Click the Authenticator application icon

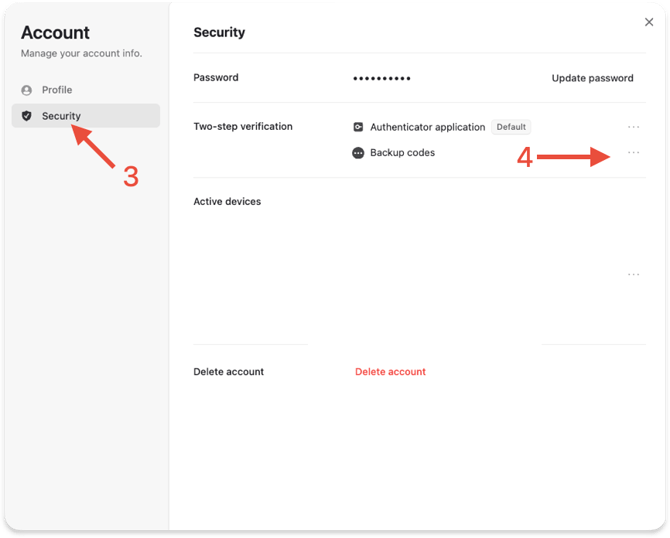tap(359, 127)
